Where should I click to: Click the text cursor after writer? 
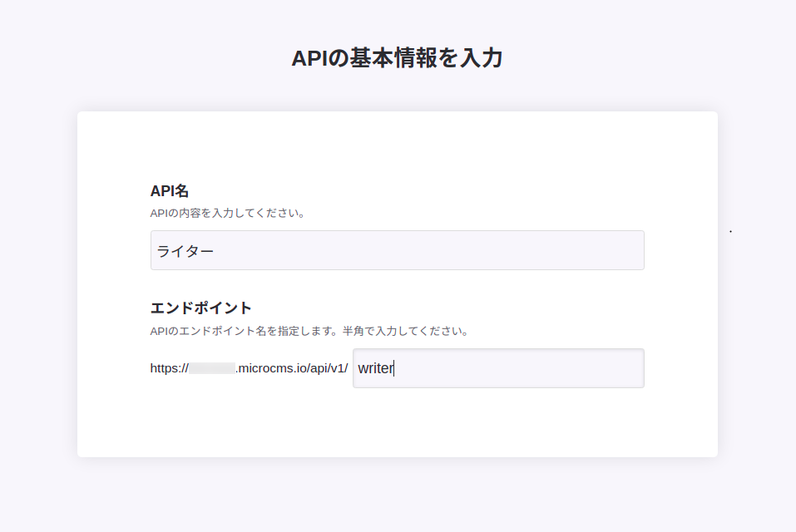coord(394,368)
